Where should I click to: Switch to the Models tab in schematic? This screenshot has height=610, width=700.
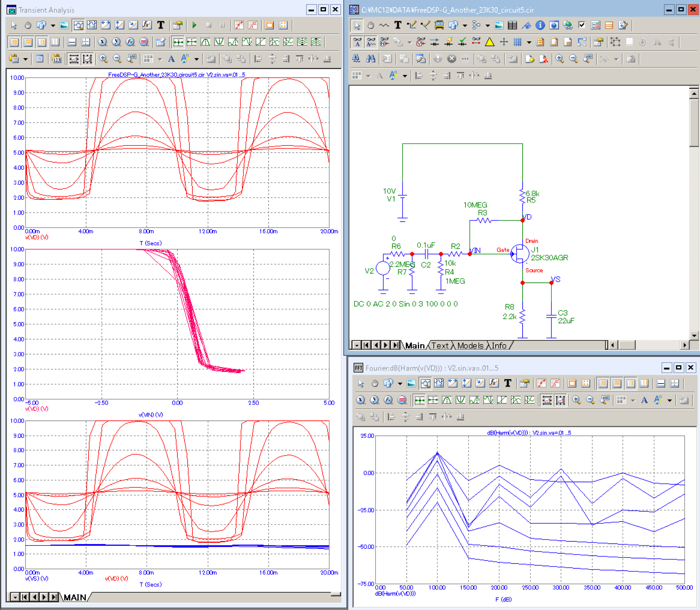470,346
